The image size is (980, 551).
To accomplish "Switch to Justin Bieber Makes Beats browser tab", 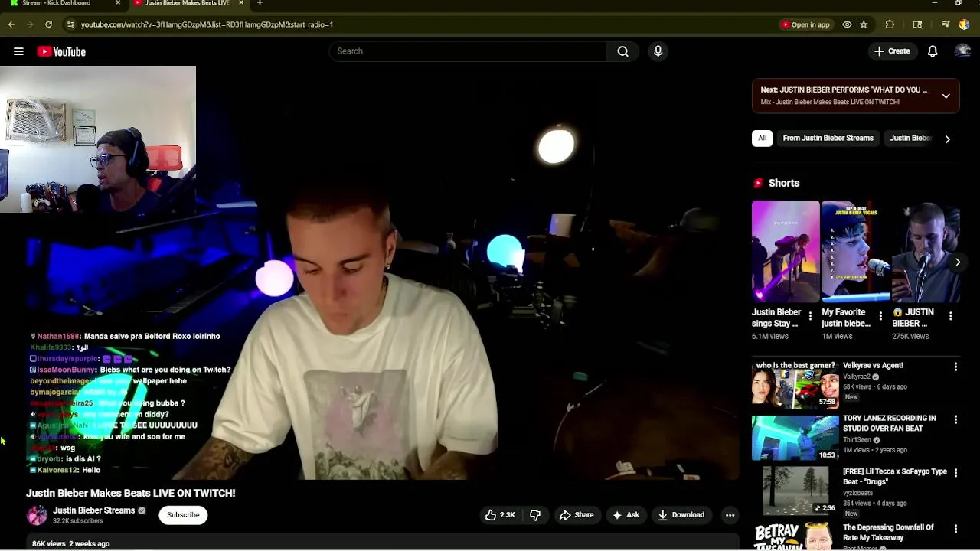I will (x=188, y=3).
